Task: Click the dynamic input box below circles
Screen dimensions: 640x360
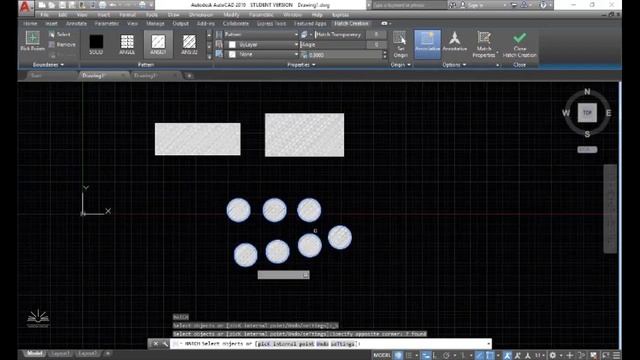Action: pos(283,275)
